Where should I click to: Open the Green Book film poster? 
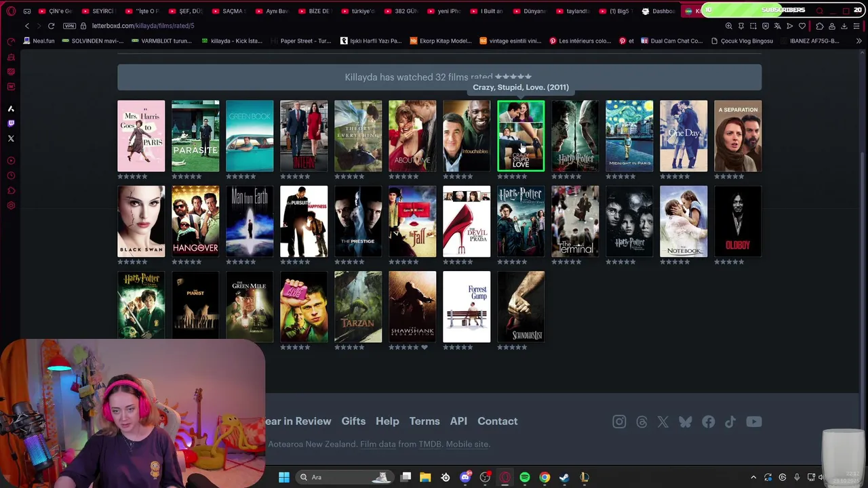point(250,136)
